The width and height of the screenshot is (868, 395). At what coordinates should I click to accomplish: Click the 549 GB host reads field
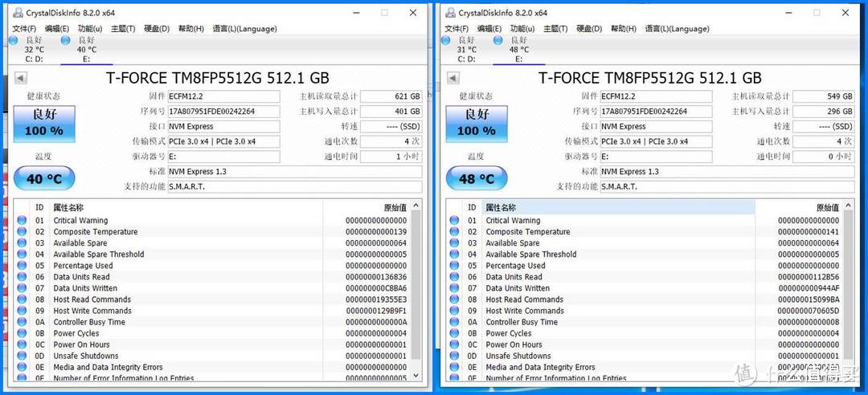(x=823, y=96)
